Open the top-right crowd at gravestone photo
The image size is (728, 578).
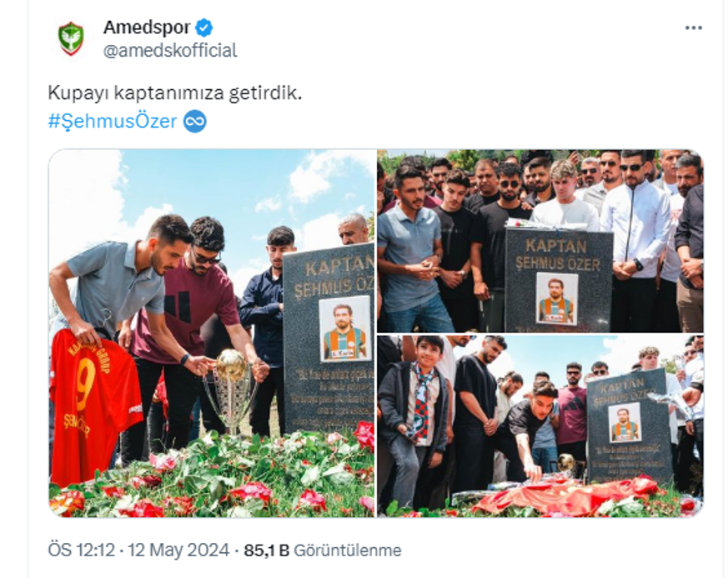pos(540,240)
